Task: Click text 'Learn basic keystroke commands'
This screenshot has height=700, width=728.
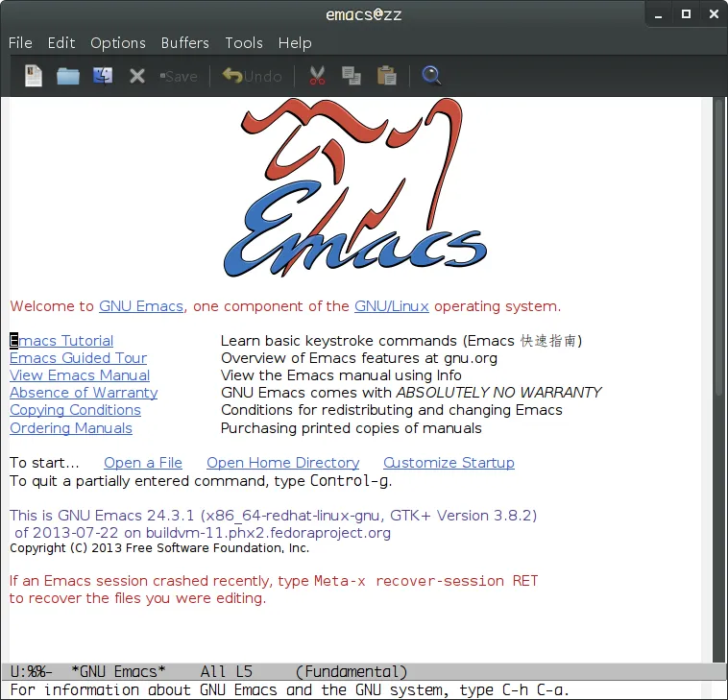Action: (x=338, y=341)
